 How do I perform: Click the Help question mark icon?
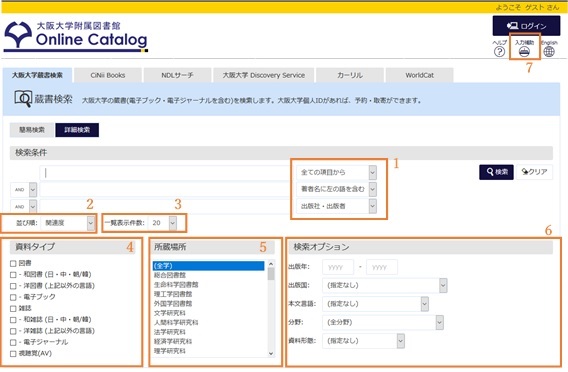point(499,51)
